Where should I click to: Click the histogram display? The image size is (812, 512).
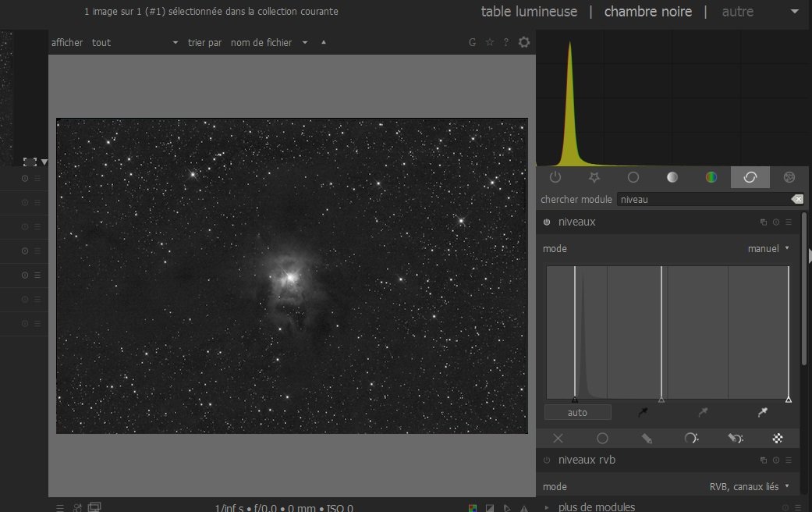[x=672, y=98]
